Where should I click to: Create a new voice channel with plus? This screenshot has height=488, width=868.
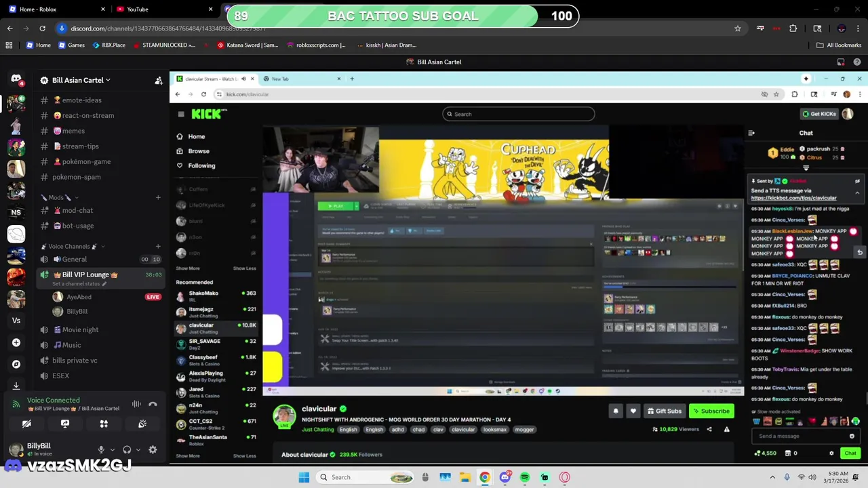[158, 246]
